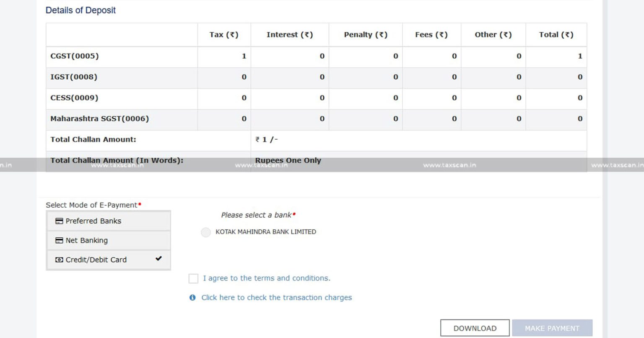Download the challan using DOWNLOAD button
The height and width of the screenshot is (338, 644).
[x=475, y=328]
